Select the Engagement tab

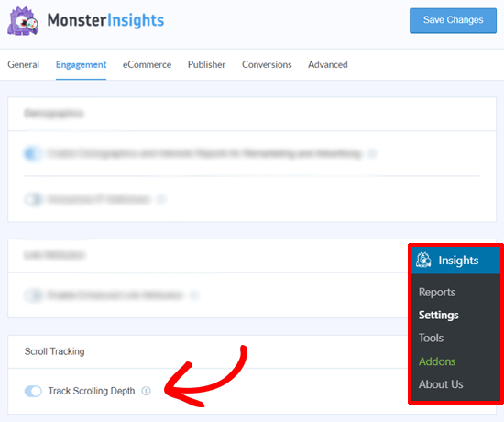point(81,65)
